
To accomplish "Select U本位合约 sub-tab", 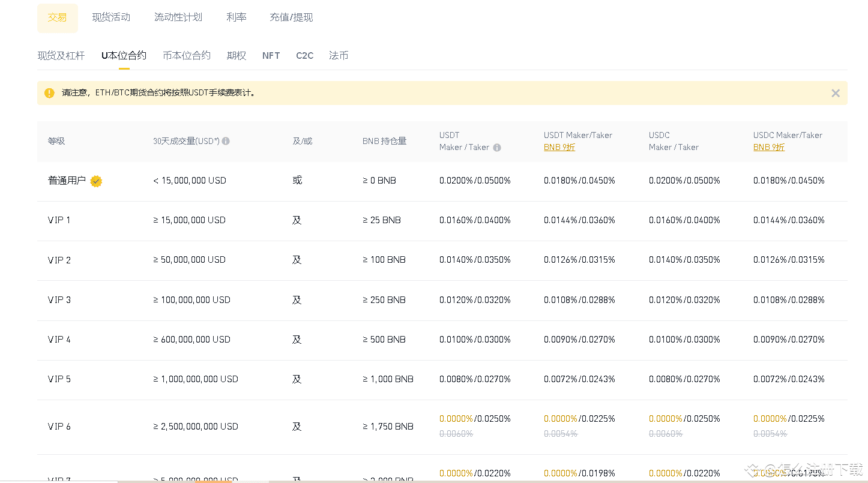I will pyautogui.click(x=124, y=56).
